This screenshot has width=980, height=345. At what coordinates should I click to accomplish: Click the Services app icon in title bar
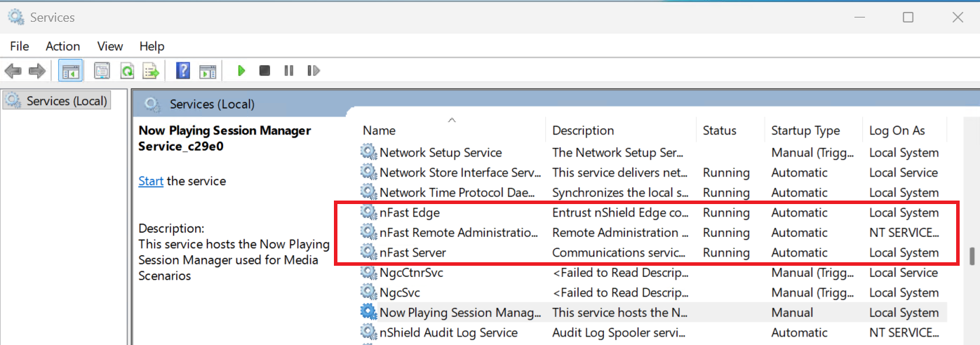coord(15,17)
